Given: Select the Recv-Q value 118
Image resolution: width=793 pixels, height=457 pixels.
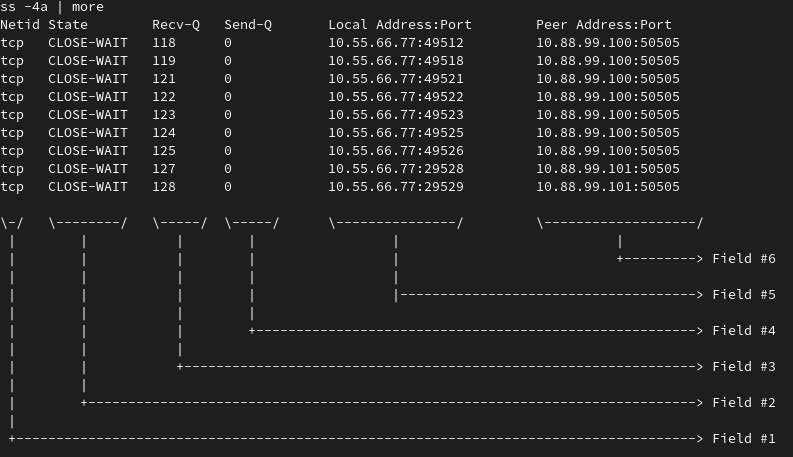Looking at the screenshot, I should [164, 42].
